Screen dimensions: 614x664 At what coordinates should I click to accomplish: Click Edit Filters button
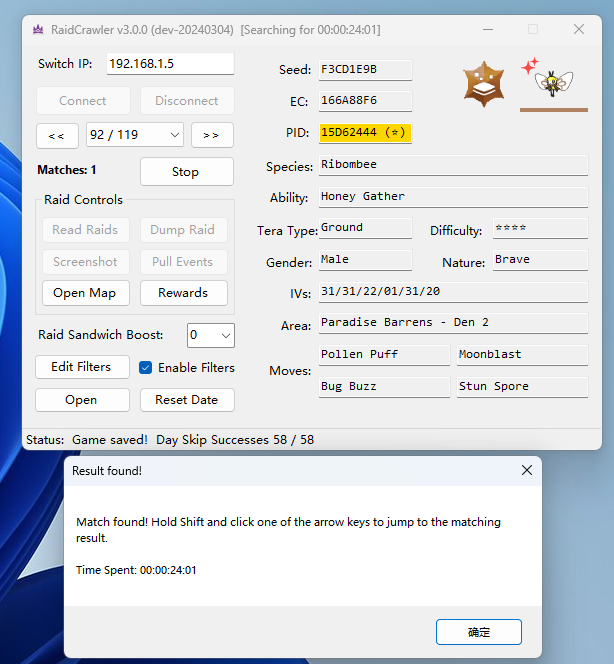(x=82, y=367)
